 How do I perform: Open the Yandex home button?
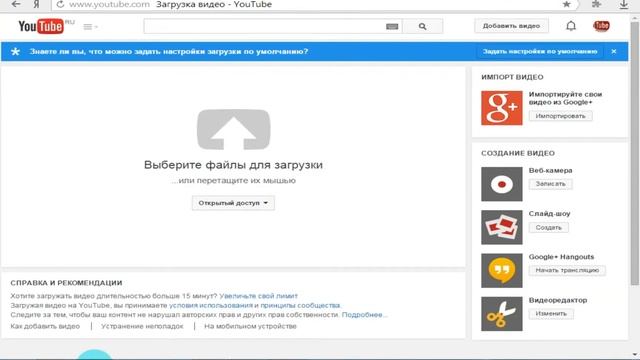pyautogui.click(x=37, y=4)
